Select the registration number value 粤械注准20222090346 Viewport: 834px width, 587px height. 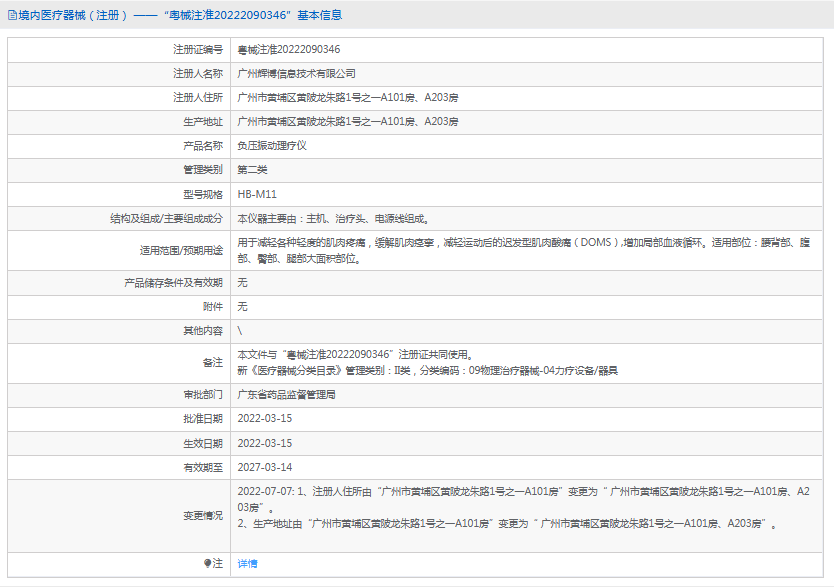[289, 49]
